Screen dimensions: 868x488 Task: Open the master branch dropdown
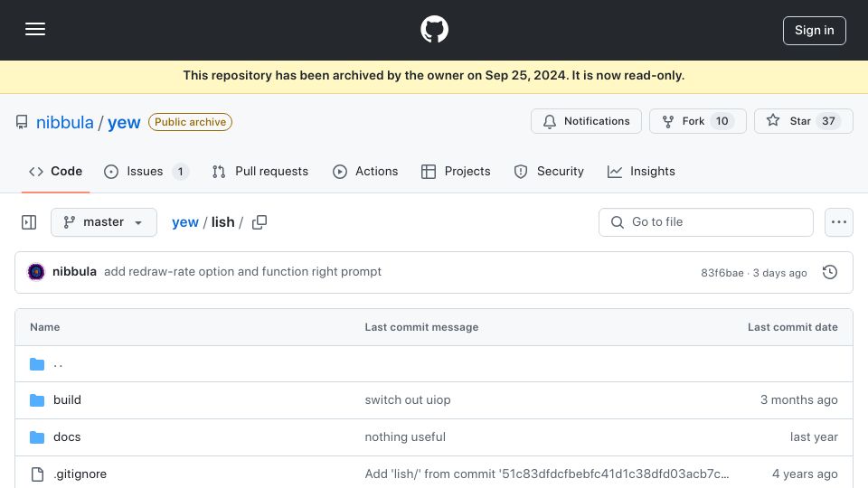[103, 222]
